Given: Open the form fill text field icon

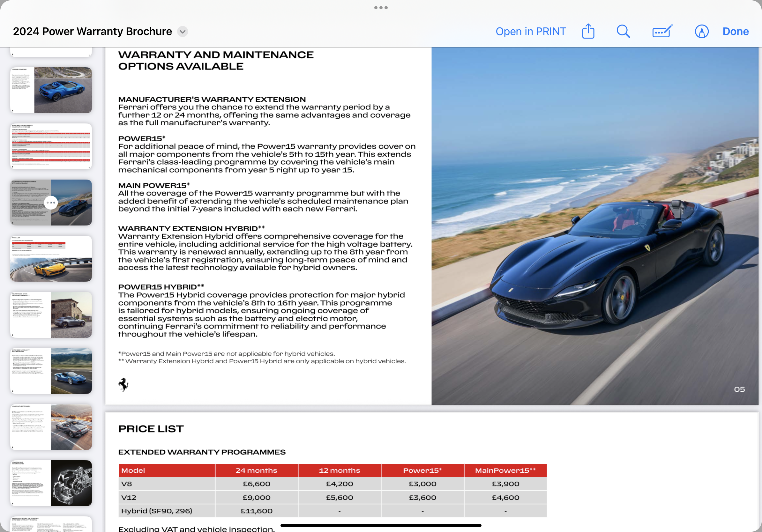Looking at the screenshot, I should pos(662,31).
